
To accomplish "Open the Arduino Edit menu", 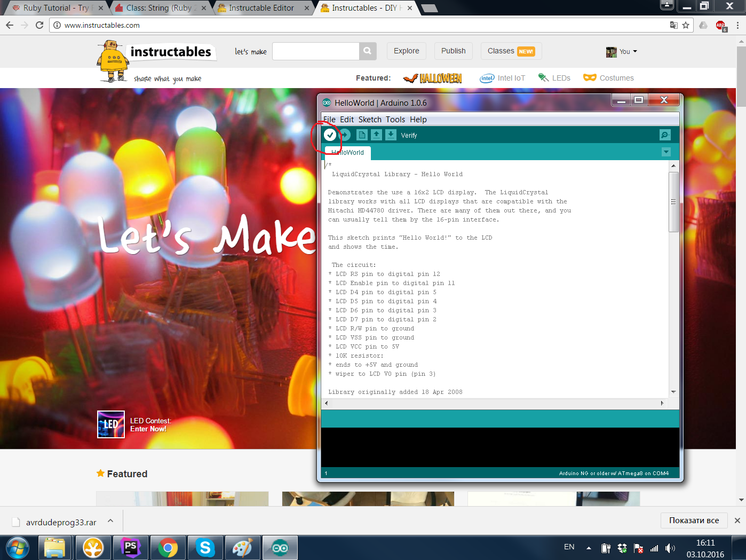I will click(347, 120).
